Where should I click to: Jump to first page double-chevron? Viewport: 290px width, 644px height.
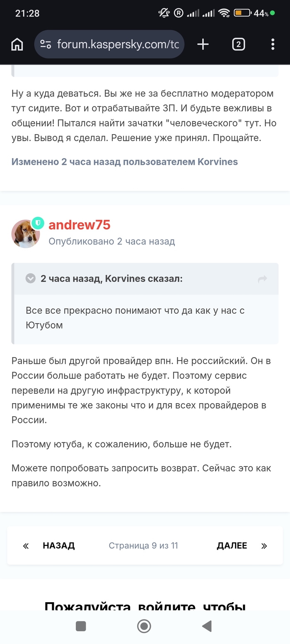coord(26,546)
